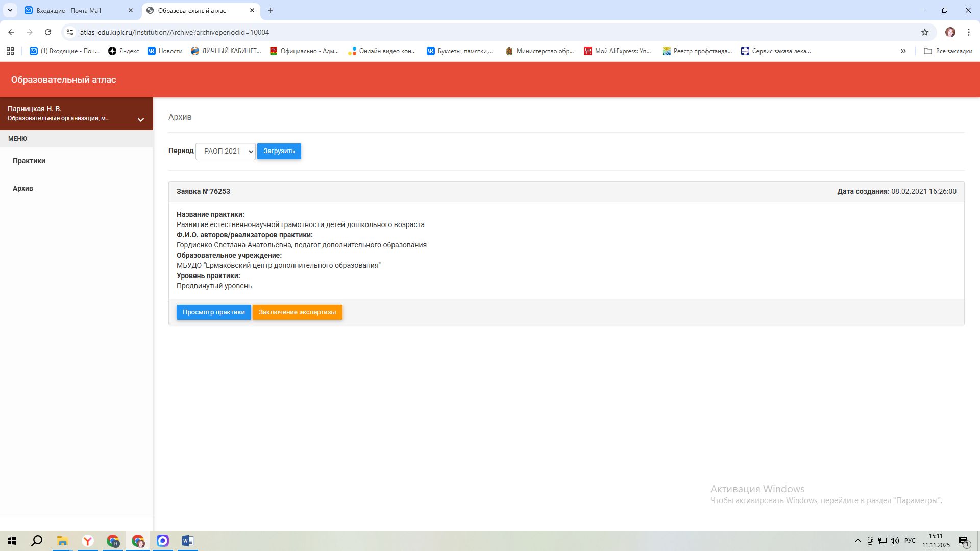Open Word from the taskbar
This screenshot has height=551, width=980.
point(187,541)
